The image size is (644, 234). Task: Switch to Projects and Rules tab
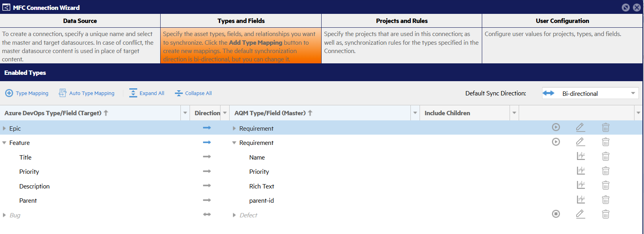(401, 21)
